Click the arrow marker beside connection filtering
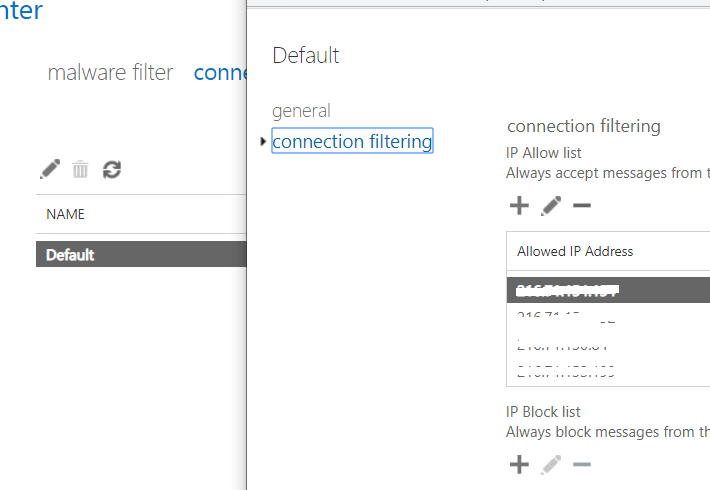The image size is (710, 490). (x=263, y=142)
